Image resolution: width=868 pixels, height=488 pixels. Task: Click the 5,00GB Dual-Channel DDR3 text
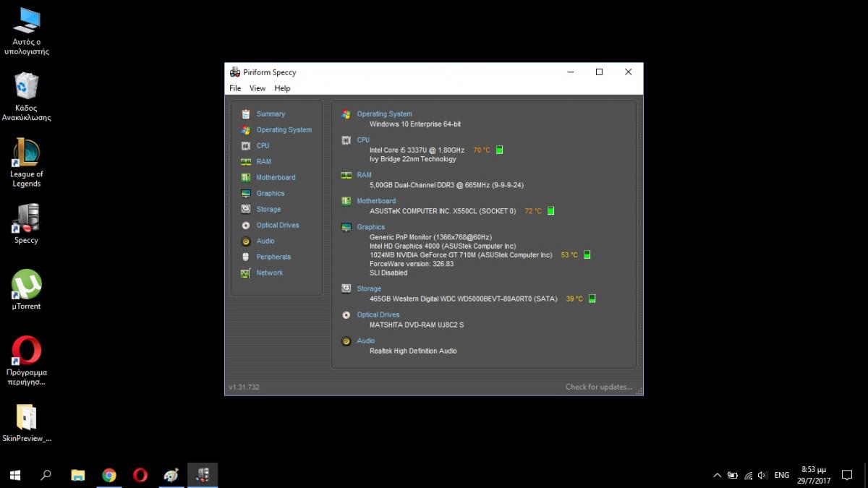pos(446,185)
